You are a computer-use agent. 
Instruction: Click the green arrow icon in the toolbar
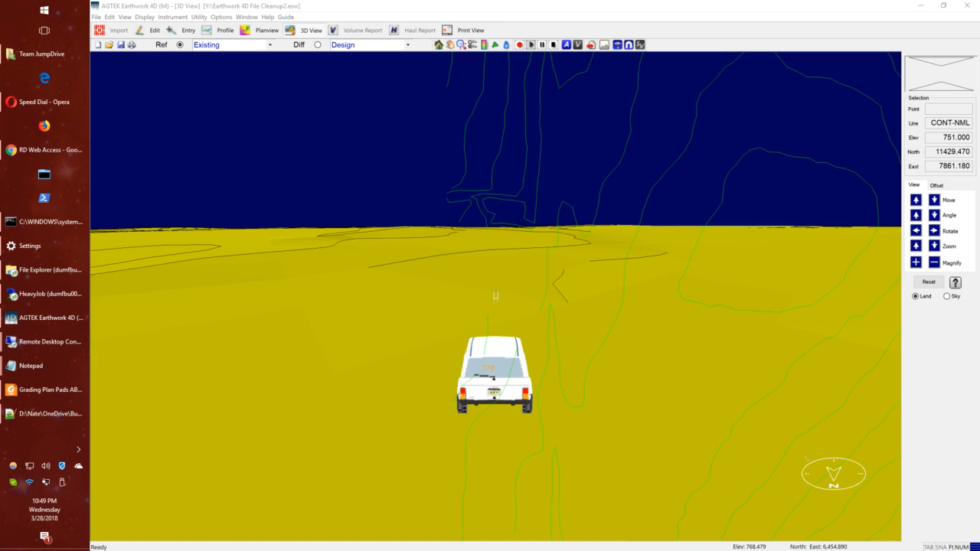point(495,44)
